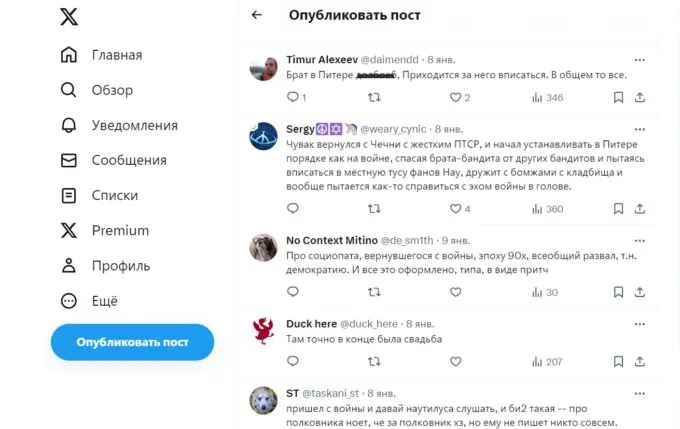View analytics on Sergy's post
The image size is (680, 429).
click(547, 209)
